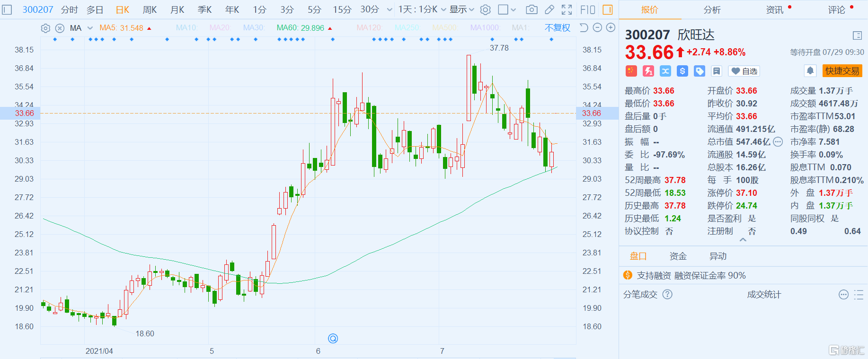Toggle MA500 moving average line
The width and height of the screenshot is (868, 359).
445,28
